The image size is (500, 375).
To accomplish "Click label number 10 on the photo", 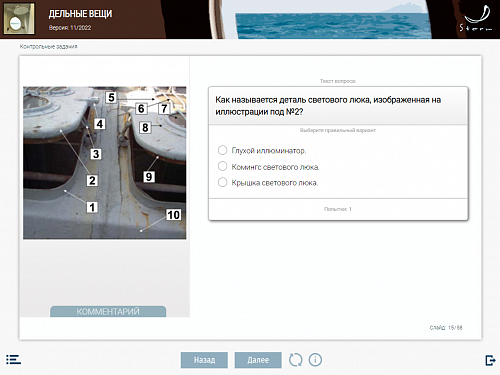I will pyautogui.click(x=173, y=215).
